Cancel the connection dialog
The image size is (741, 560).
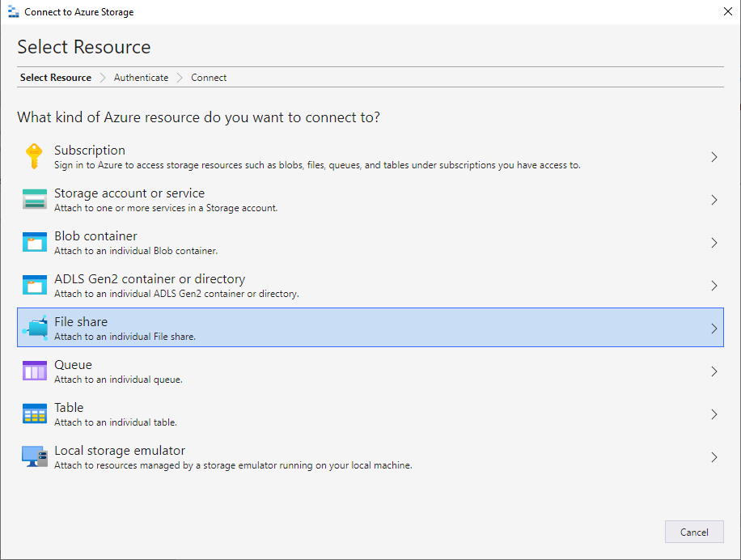694,532
